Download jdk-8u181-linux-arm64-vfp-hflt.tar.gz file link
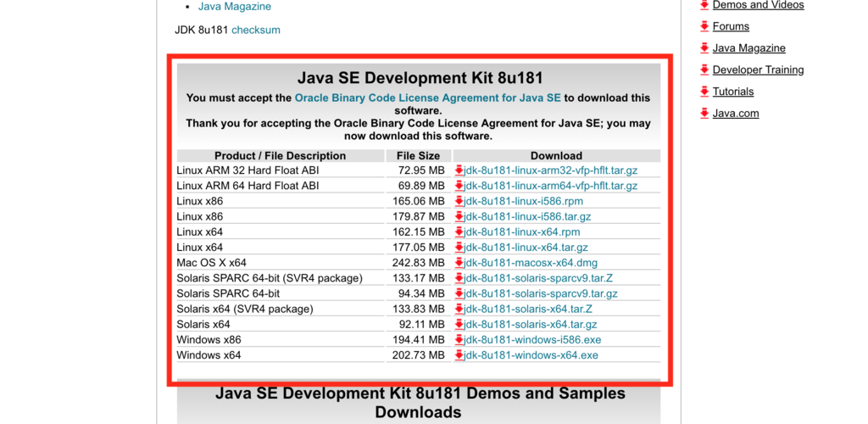Screen dimensions: 868x424 click(551, 186)
